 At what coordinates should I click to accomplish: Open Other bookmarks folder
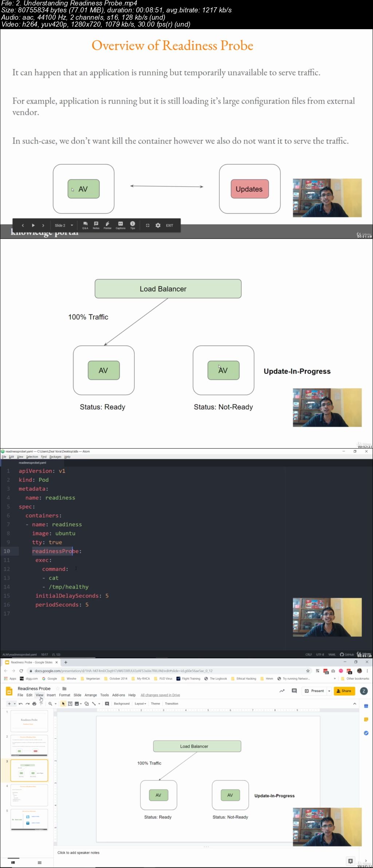point(355,679)
